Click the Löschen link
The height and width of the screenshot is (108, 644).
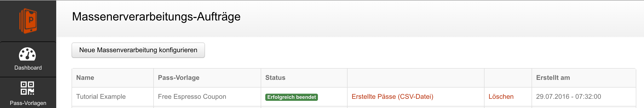[501, 97]
